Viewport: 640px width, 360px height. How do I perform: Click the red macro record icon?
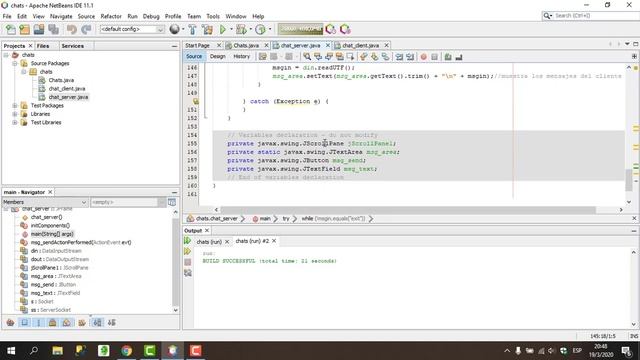pyautogui.click(x=424, y=57)
